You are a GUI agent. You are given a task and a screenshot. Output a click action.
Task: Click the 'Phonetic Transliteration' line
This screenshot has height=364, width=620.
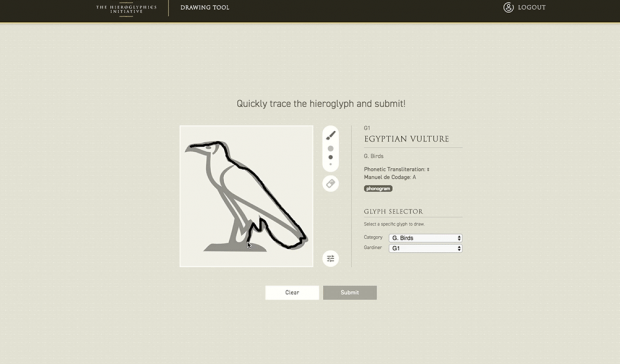397,169
